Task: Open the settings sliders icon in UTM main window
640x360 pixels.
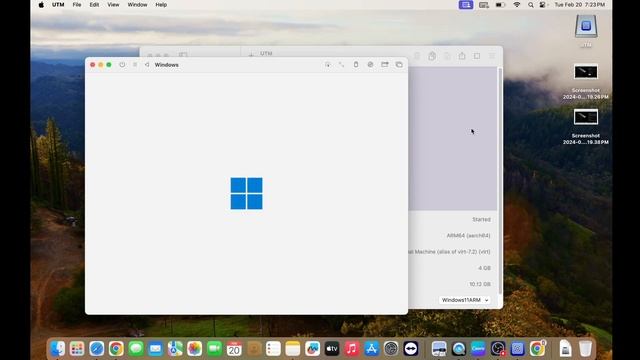Action: (x=492, y=56)
